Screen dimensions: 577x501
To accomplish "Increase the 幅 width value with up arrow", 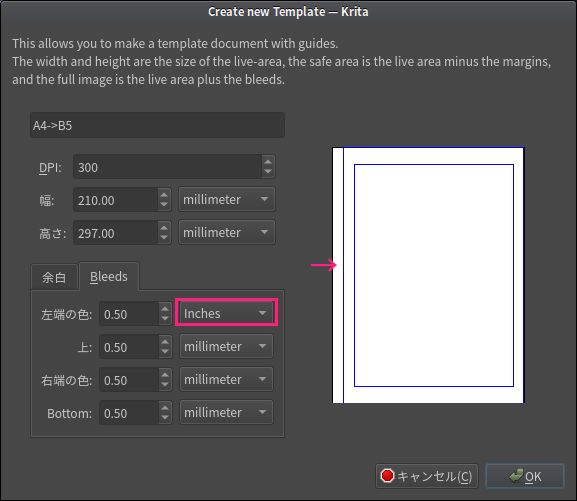I will 164,195.
